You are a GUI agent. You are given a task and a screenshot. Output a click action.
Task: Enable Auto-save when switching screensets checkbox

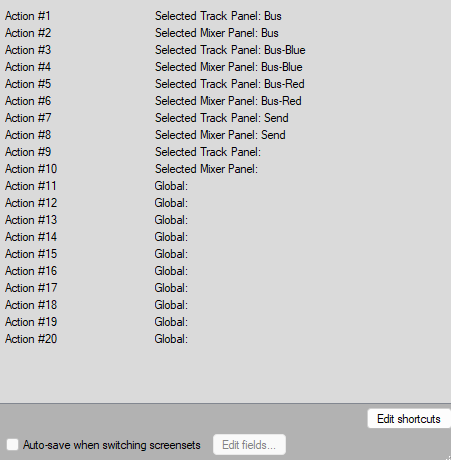point(13,445)
